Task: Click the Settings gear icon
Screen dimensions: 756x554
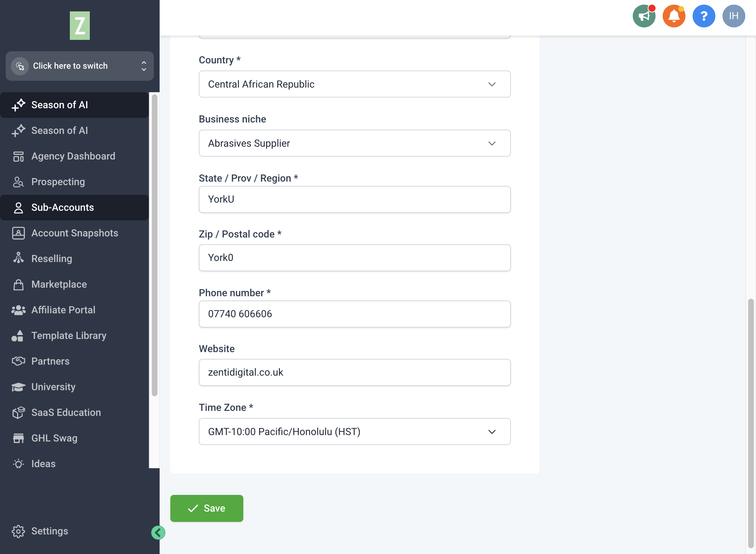Action: 18,531
